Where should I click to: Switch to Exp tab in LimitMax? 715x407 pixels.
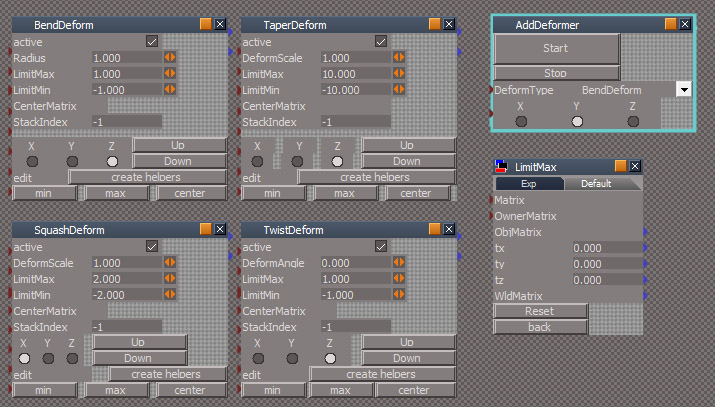(x=529, y=184)
